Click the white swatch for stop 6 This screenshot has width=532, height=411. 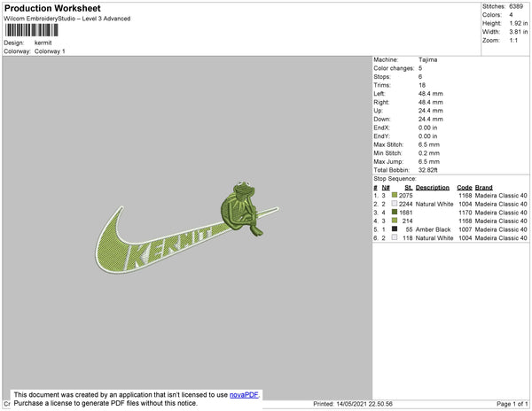395,237
